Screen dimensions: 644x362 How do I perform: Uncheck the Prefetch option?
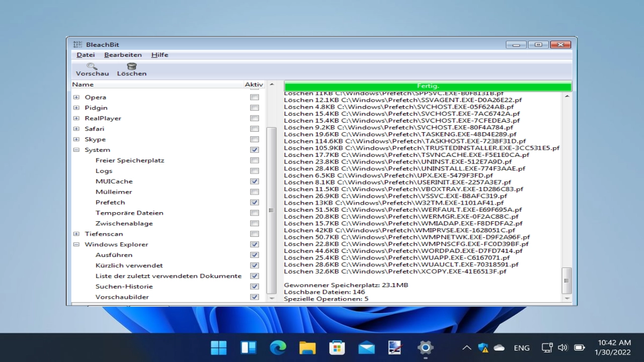pos(255,202)
